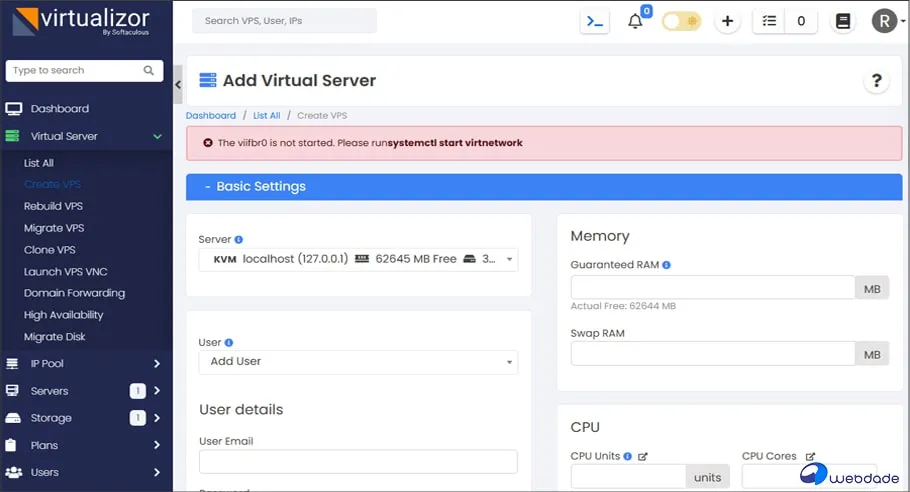Image resolution: width=910 pixels, height=492 pixels.
Task: Focus the Search VPS, User, IPs box
Action: pos(284,21)
